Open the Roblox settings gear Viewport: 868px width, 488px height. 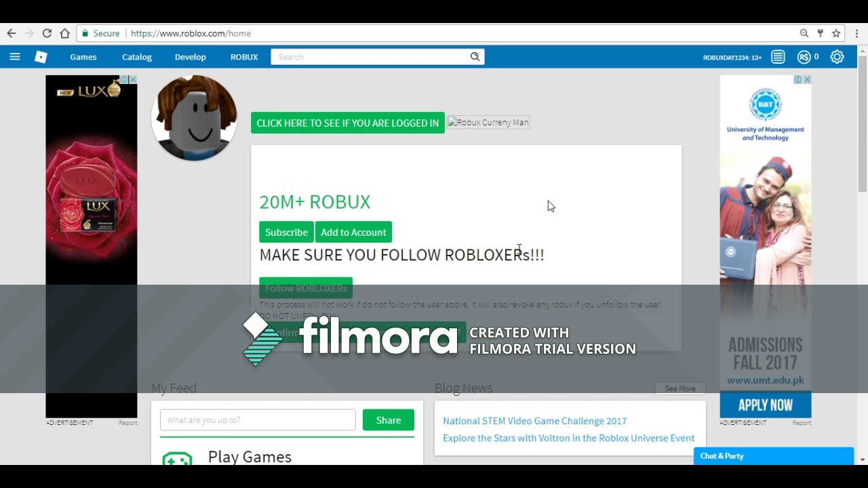pos(837,57)
